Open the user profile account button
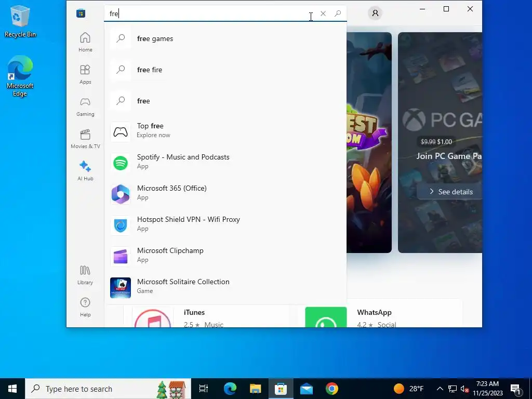Image resolution: width=532 pixels, height=399 pixels. pos(375,13)
